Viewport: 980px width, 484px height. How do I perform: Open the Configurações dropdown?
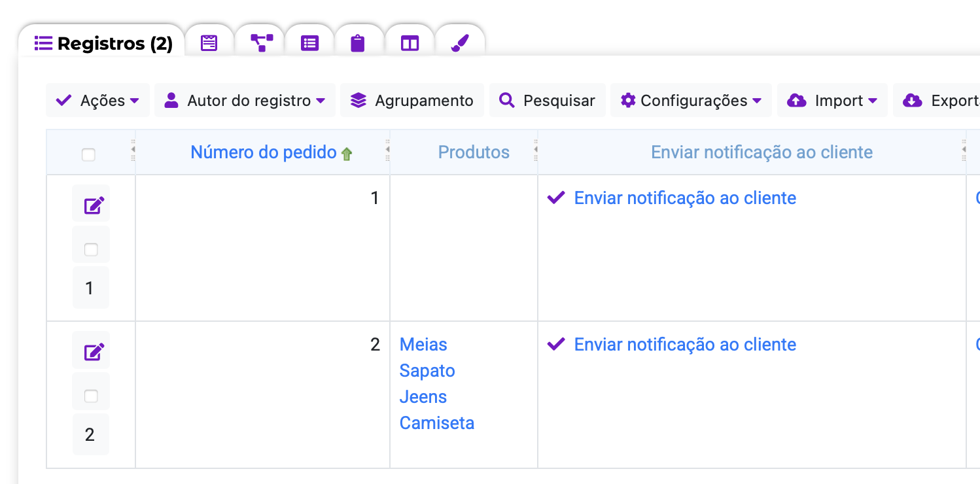pyautogui.click(x=691, y=100)
